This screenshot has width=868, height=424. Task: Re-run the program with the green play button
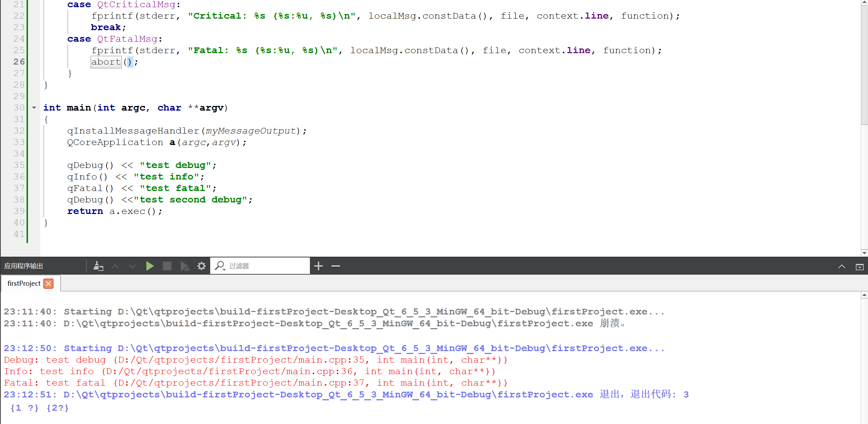coord(150,266)
